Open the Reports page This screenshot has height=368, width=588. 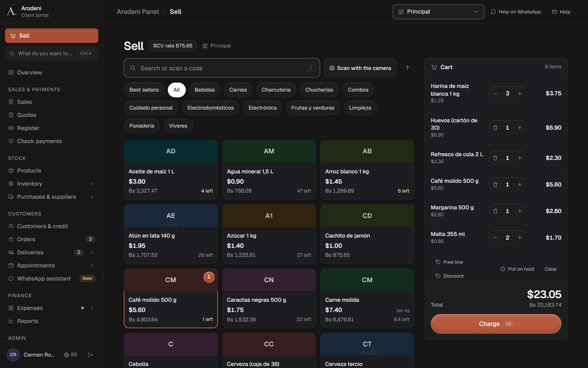click(x=51, y=321)
